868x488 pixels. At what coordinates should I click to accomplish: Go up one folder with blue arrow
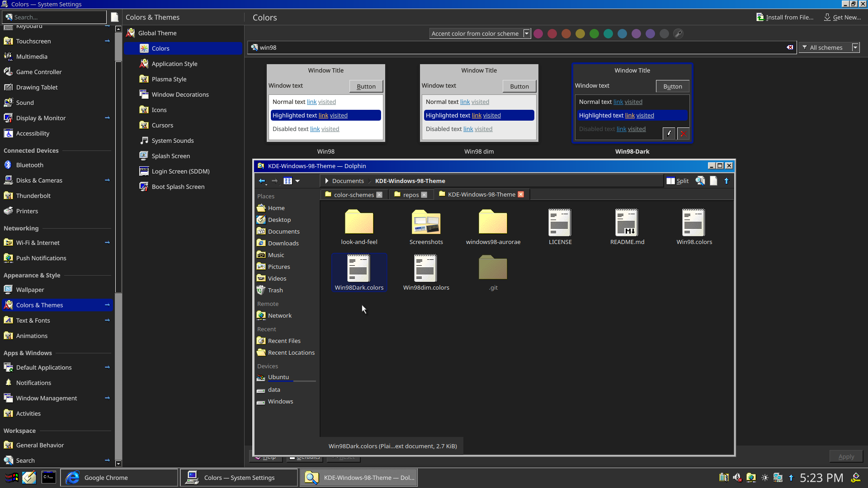726,181
